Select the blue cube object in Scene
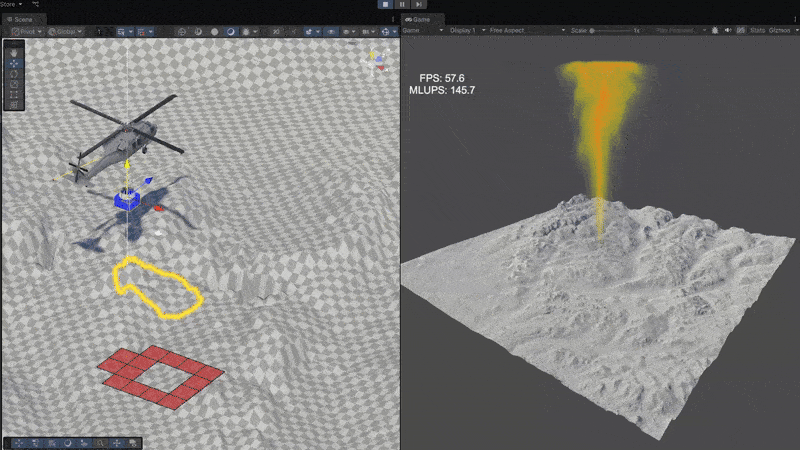Viewport: 800px width, 450px height. [x=127, y=200]
